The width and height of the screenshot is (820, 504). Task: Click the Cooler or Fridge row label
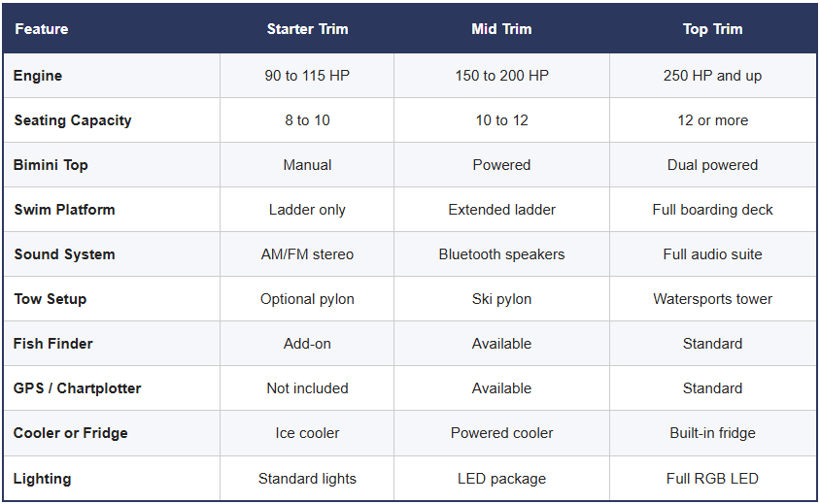click(x=71, y=433)
